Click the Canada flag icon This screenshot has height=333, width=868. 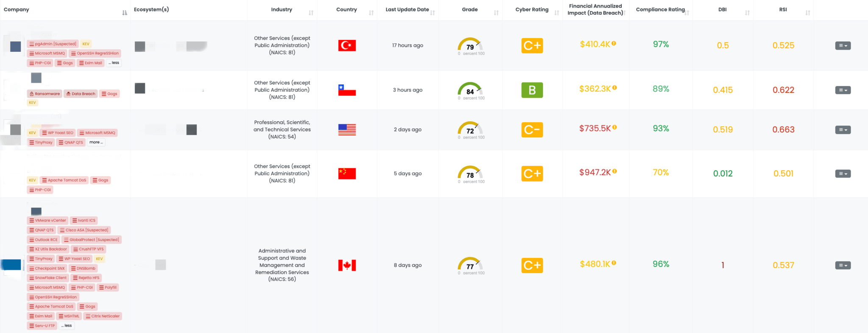click(347, 266)
